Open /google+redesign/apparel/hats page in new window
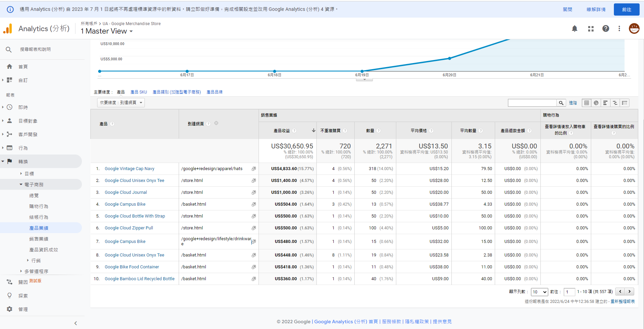644x329 pixels. (254, 169)
